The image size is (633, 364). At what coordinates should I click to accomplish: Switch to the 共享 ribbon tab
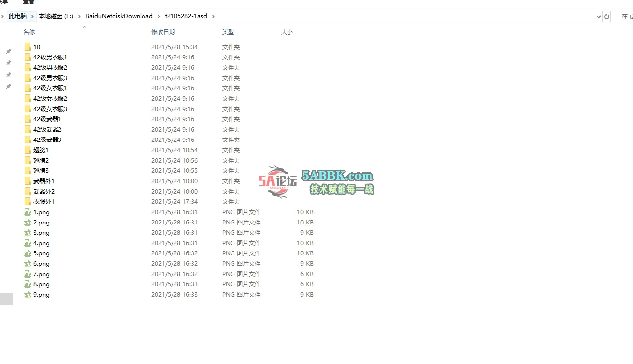[5, 2]
